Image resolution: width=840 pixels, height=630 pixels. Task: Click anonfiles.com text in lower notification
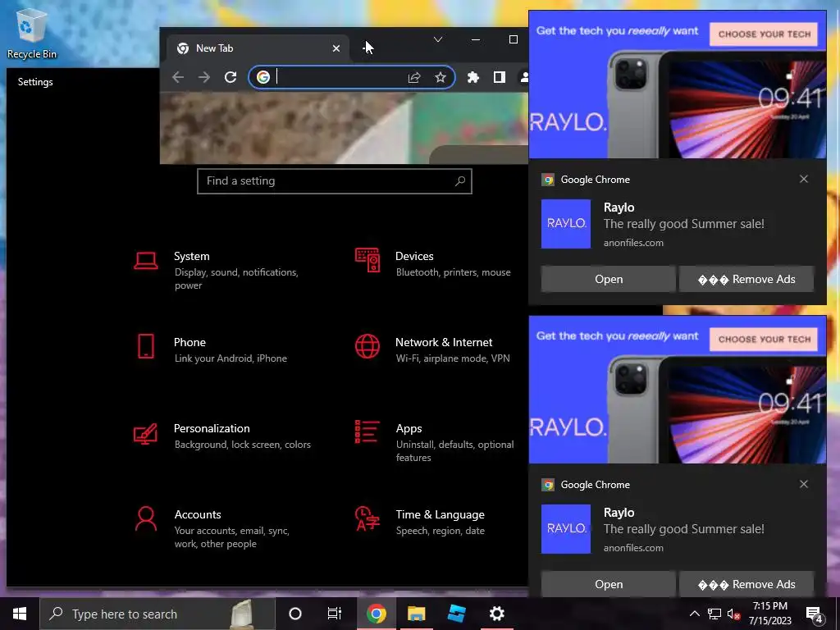(x=633, y=548)
